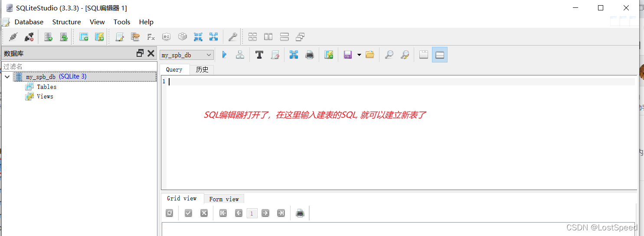Rollback changes X icon in Grid view toolbar

pyautogui.click(x=204, y=213)
